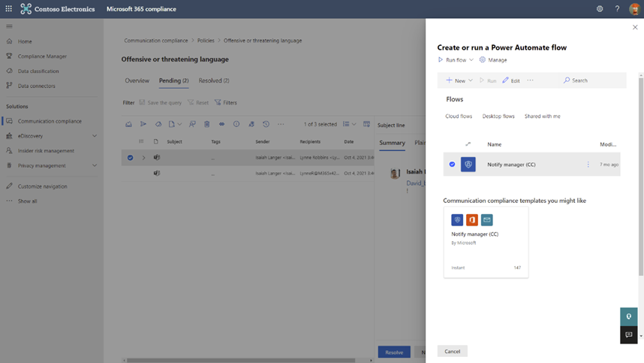Open Notify manager (CC) template card

(x=486, y=243)
